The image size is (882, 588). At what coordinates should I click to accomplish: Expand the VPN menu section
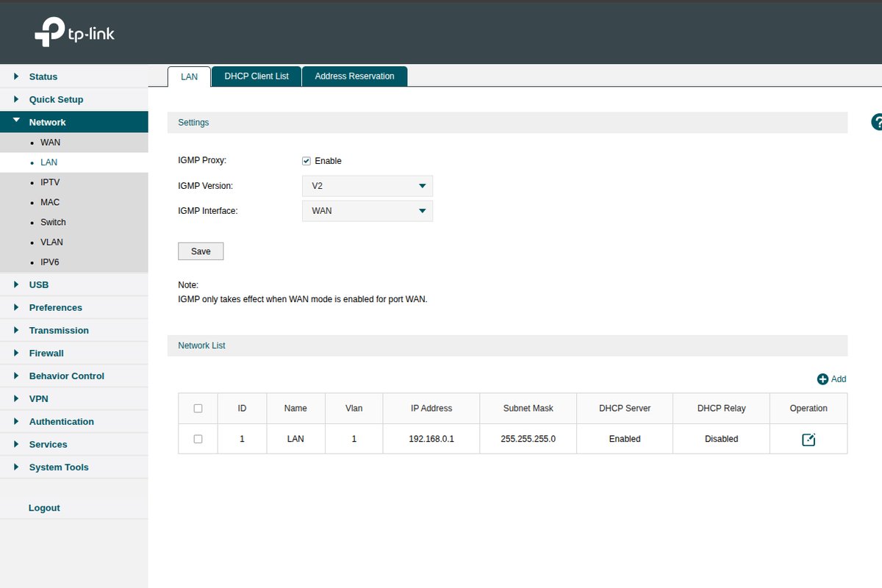point(73,398)
